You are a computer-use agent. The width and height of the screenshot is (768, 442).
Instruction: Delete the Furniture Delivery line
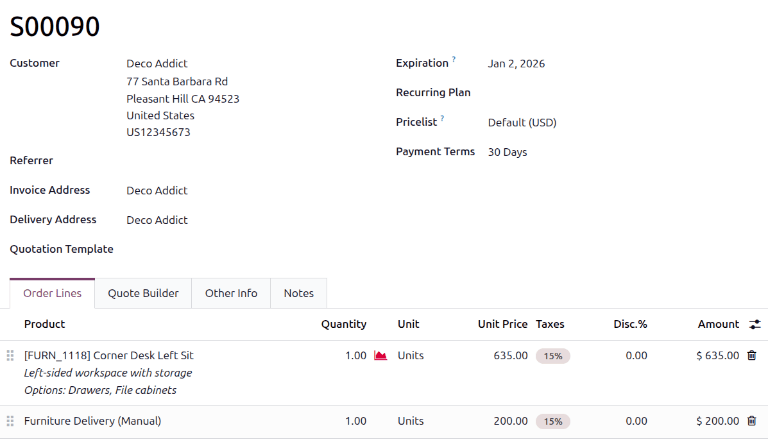(x=752, y=421)
